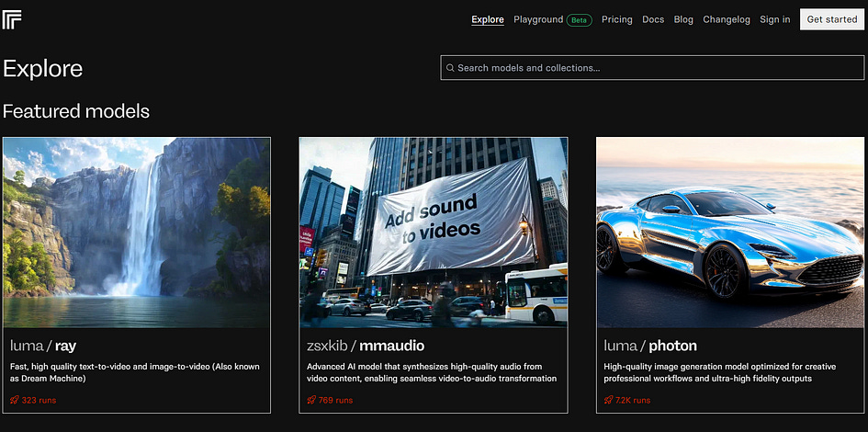The height and width of the screenshot is (432, 868).
Task: Click the green Beta badge
Action: pos(579,20)
